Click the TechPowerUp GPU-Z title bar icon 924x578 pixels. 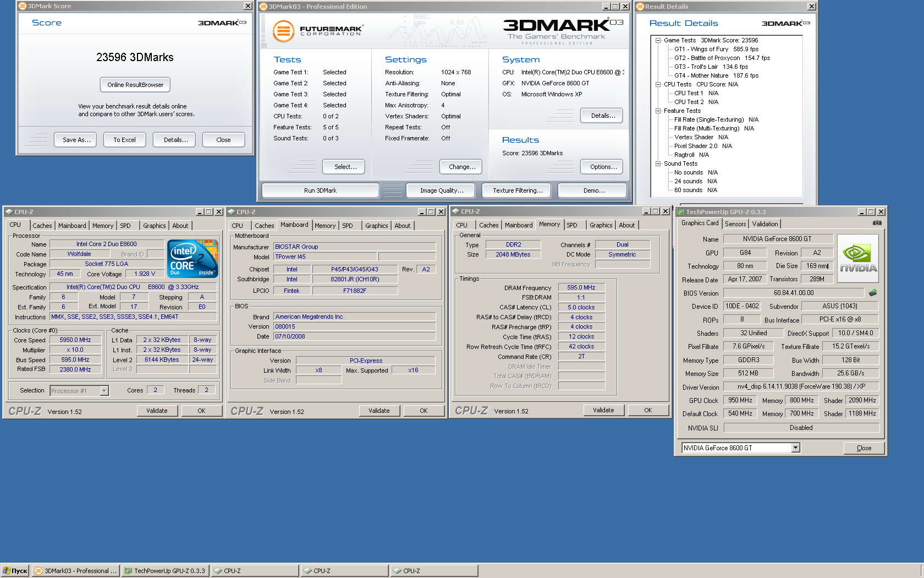click(x=681, y=212)
